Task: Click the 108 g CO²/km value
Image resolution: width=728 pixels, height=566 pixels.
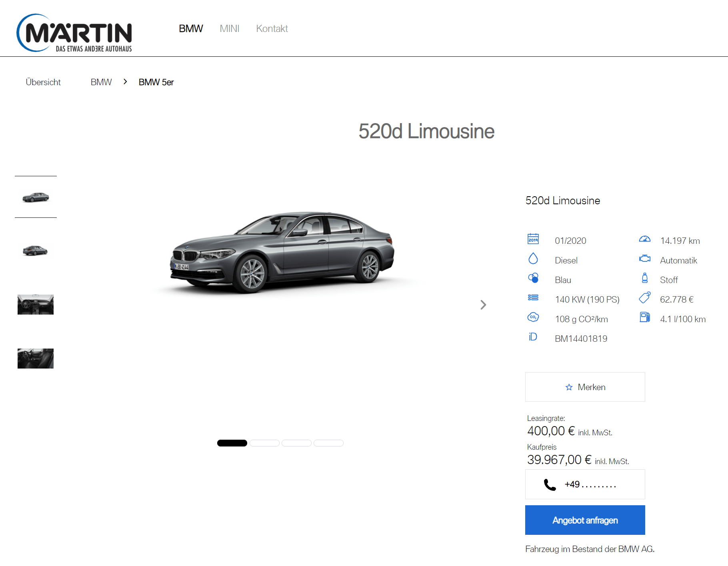Action: pyautogui.click(x=582, y=319)
